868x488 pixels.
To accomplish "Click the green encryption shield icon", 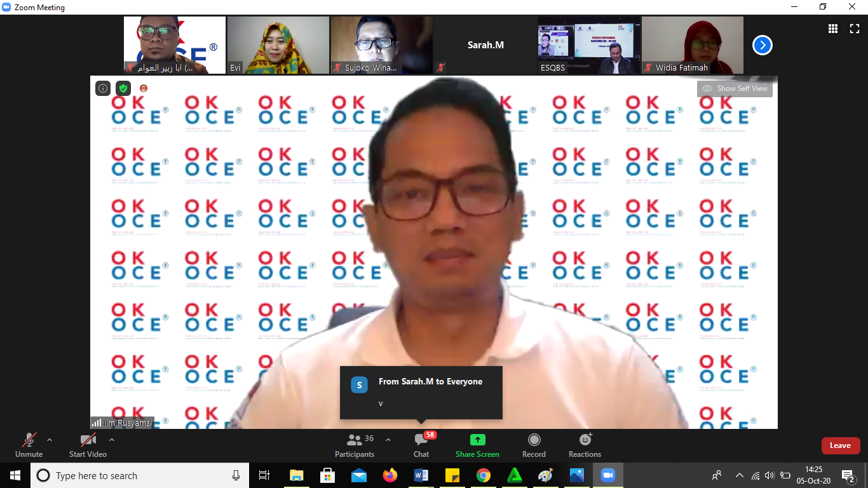I will (123, 88).
